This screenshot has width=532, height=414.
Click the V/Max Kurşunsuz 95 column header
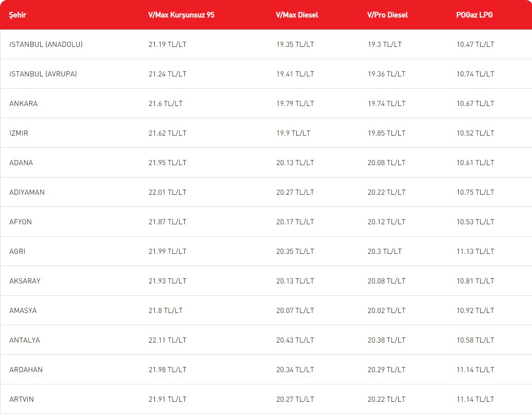(181, 15)
